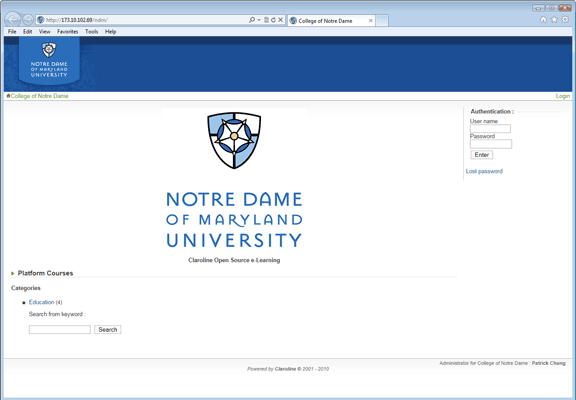This screenshot has width=576, height=400.
Task: Click the Search button
Action: pos(108,329)
